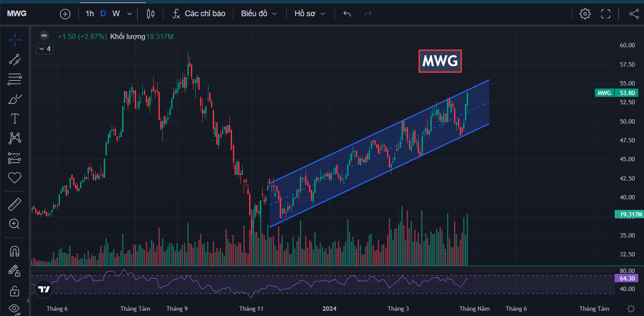
Task: Expand the collapsed indicators list showing 4
Action: tap(45, 49)
